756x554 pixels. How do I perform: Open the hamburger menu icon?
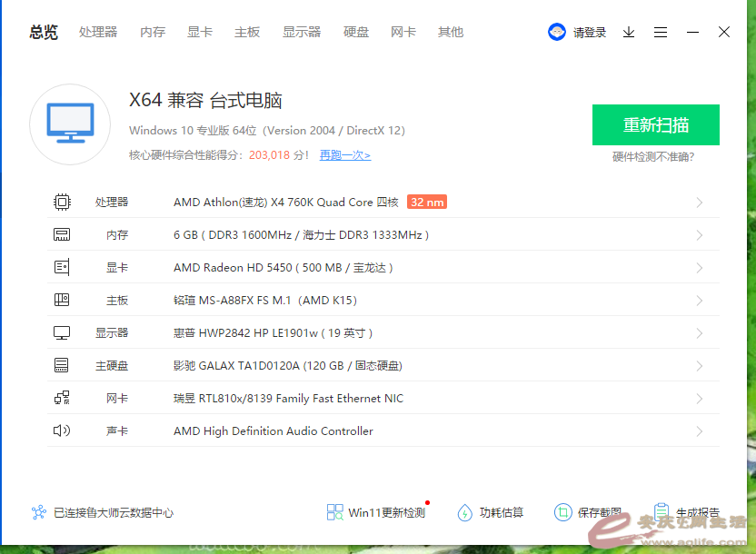[661, 33]
